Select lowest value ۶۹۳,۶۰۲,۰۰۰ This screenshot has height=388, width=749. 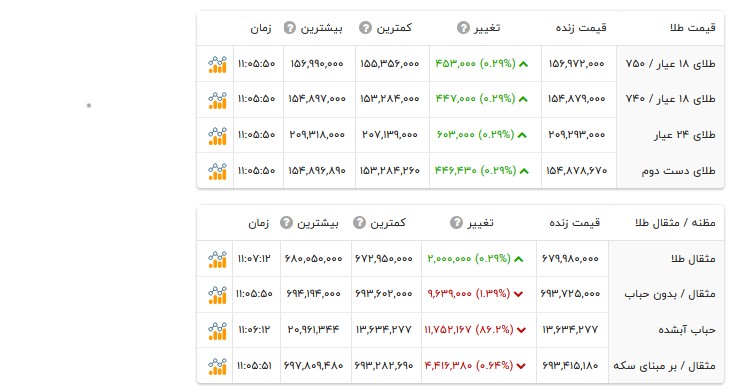(384, 294)
